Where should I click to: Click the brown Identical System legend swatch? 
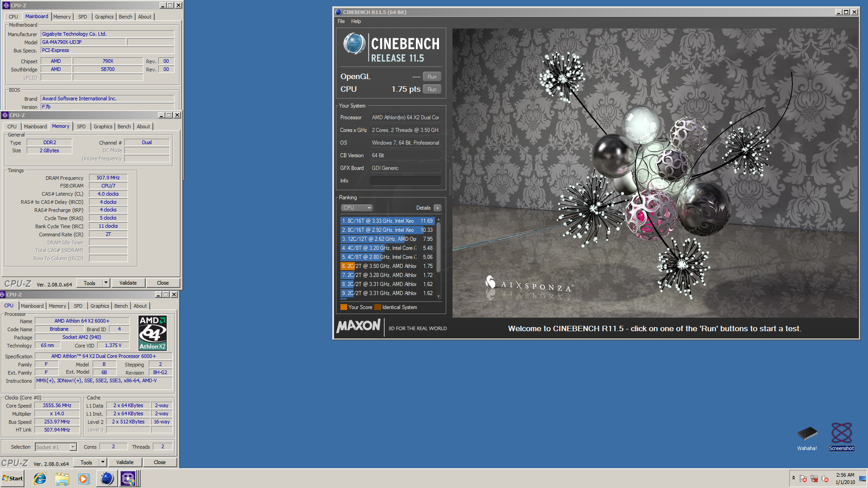377,307
